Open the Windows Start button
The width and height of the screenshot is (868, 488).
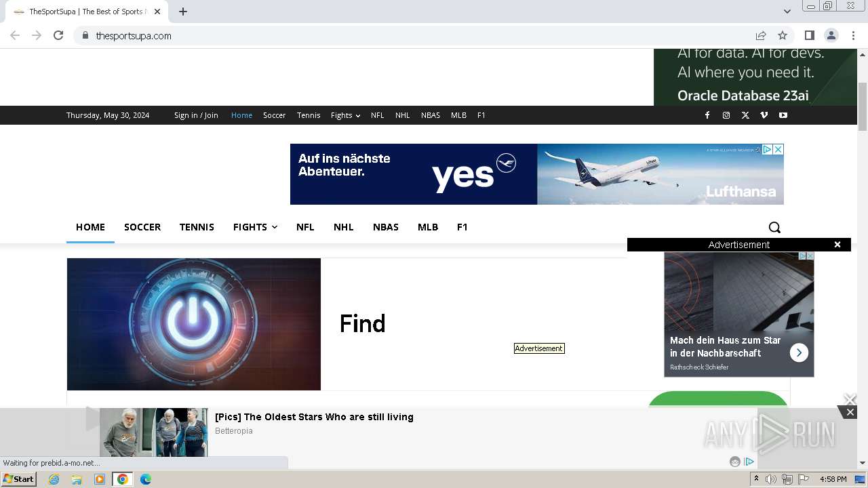19,479
